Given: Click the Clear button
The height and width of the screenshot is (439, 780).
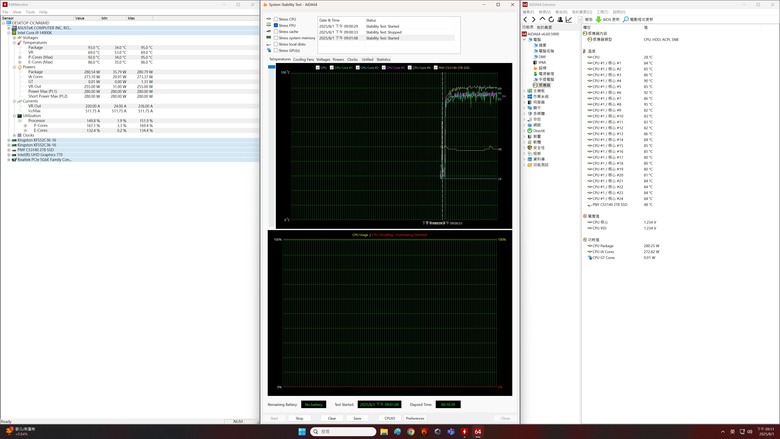Looking at the screenshot, I should 332,419.
